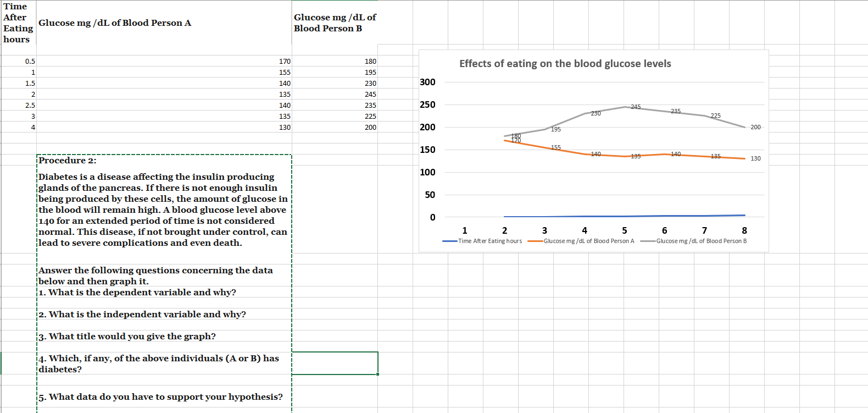Click the 200 end data label on gray line
Viewport: 868px width, 413px height.
[755, 127]
